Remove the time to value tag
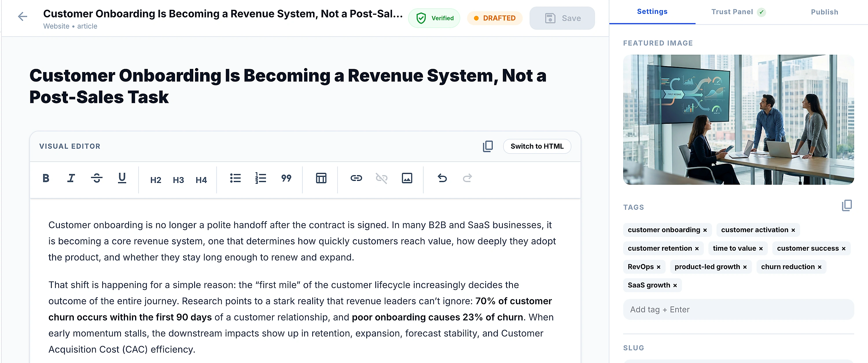The width and height of the screenshot is (868, 363). coord(761,249)
